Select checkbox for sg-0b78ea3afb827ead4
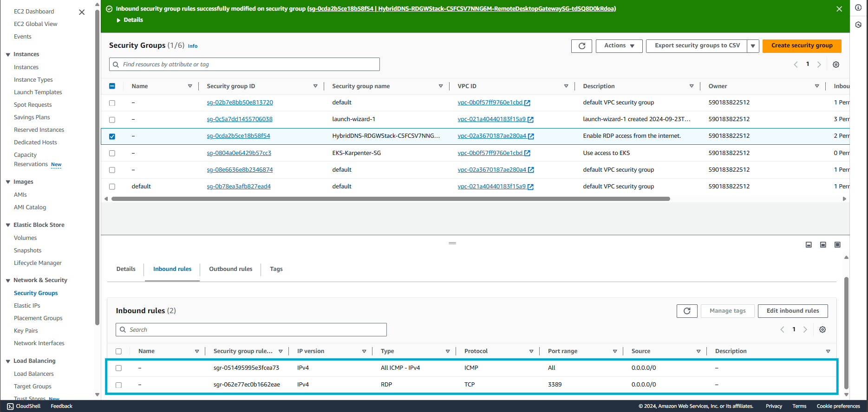This screenshot has width=868, height=412. pyautogui.click(x=112, y=187)
